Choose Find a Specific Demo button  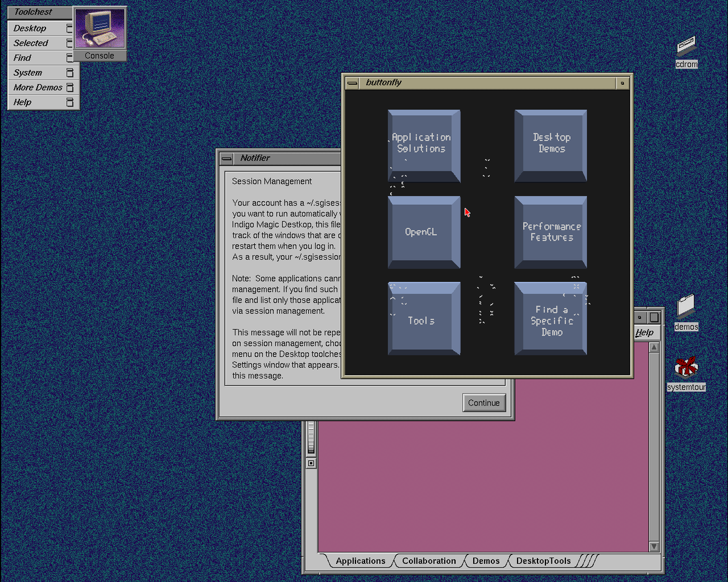click(551, 318)
